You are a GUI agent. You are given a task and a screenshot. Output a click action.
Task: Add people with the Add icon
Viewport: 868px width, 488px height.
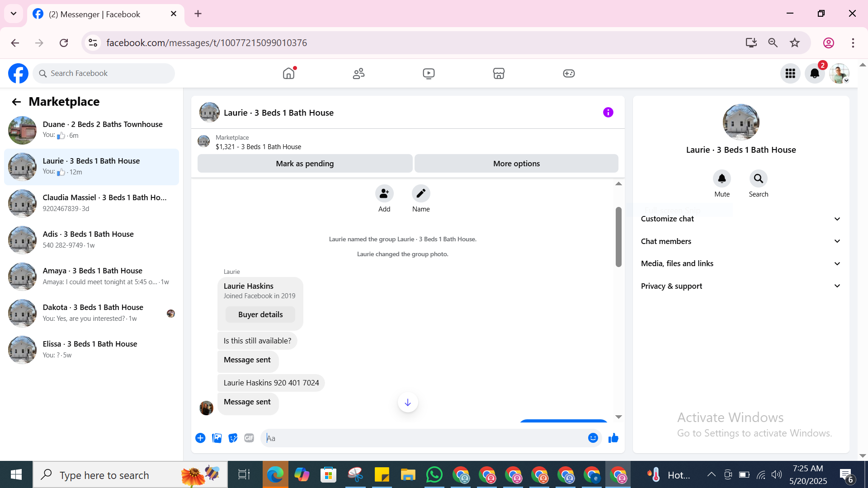tap(384, 193)
